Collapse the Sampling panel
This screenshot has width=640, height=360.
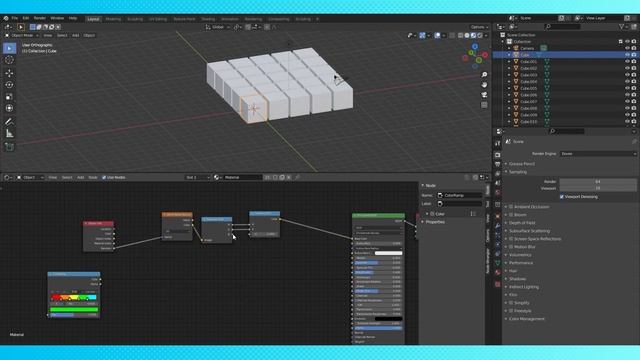[x=518, y=172]
